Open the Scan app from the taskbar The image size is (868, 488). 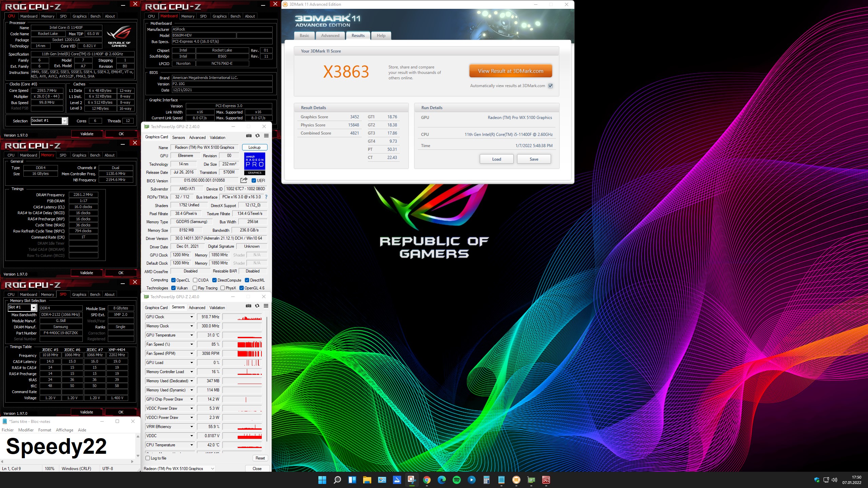397,480
